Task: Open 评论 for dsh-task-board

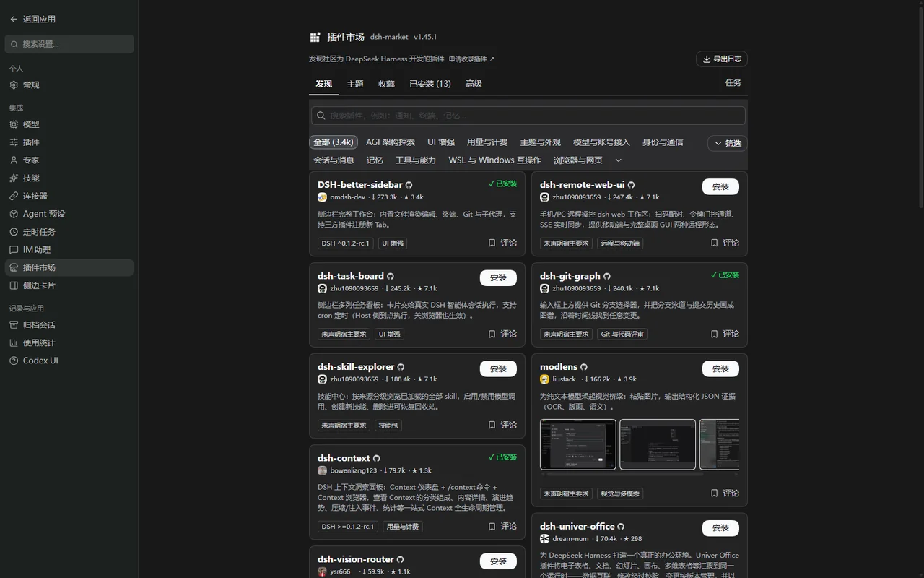Action: click(509, 334)
